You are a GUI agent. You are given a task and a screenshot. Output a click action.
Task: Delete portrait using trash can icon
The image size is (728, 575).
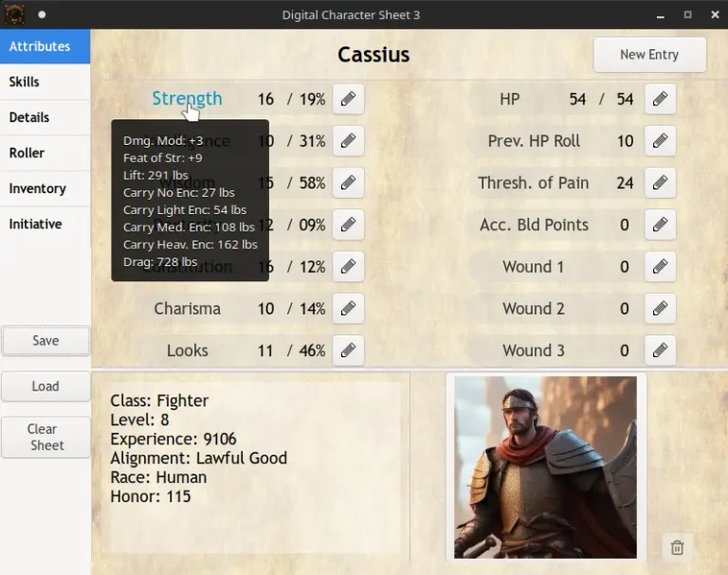tap(677, 548)
